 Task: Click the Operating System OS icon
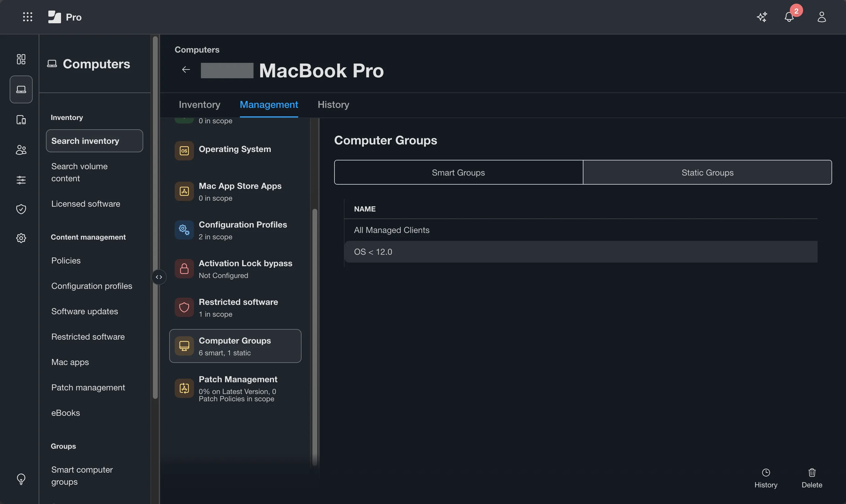(184, 151)
